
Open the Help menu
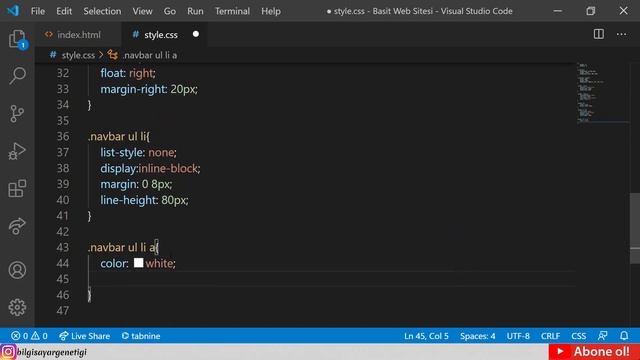[x=271, y=11]
